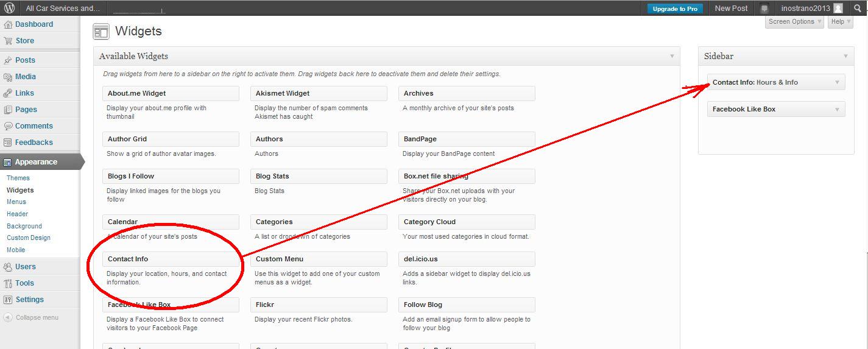Open All Car Services site menu
Image resolution: width=868 pixels, height=349 pixels.
tap(63, 9)
